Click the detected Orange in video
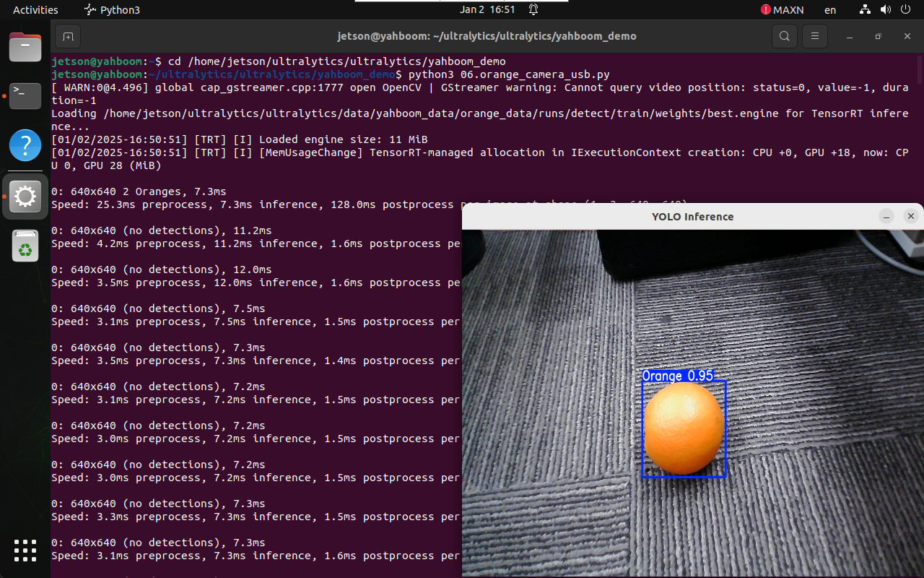This screenshot has height=578, width=924. coord(683,429)
